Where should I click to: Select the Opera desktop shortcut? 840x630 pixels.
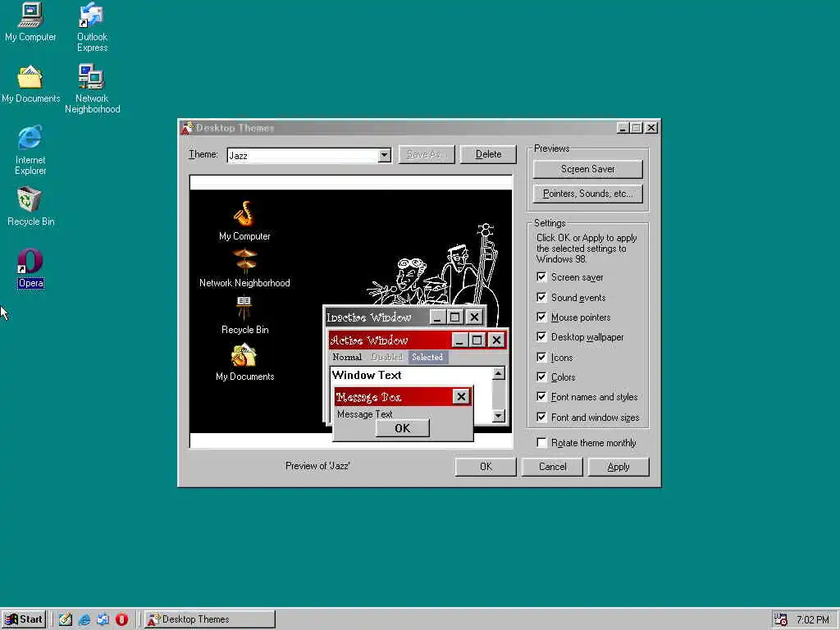(30, 268)
